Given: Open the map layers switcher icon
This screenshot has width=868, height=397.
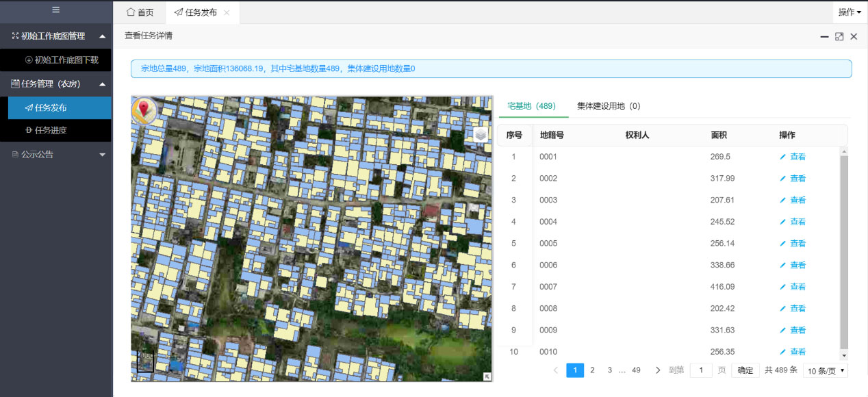Looking at the screenshot, I should tap(481, 134).
